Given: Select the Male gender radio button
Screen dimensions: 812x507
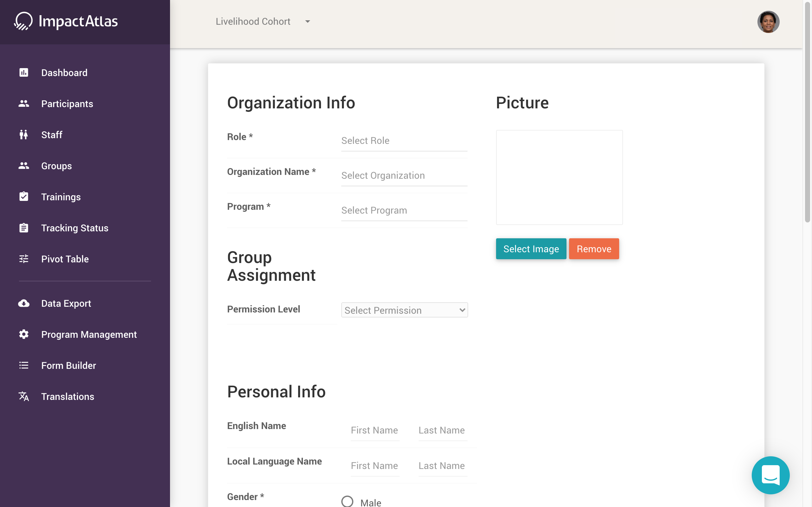Looking at the screenshot, I should 347,501.
